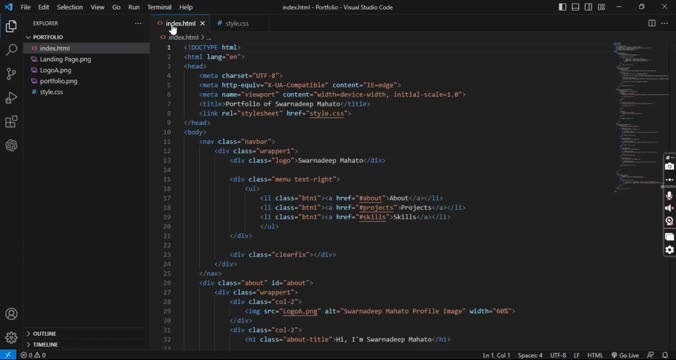Toggle the secondary side bar layout button

coord(588,7)
